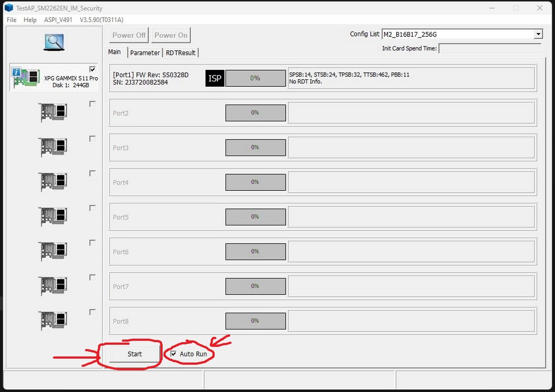Click the scan drive magnifier icon
This screenshot has height=392, width=555.
point(54,42)
